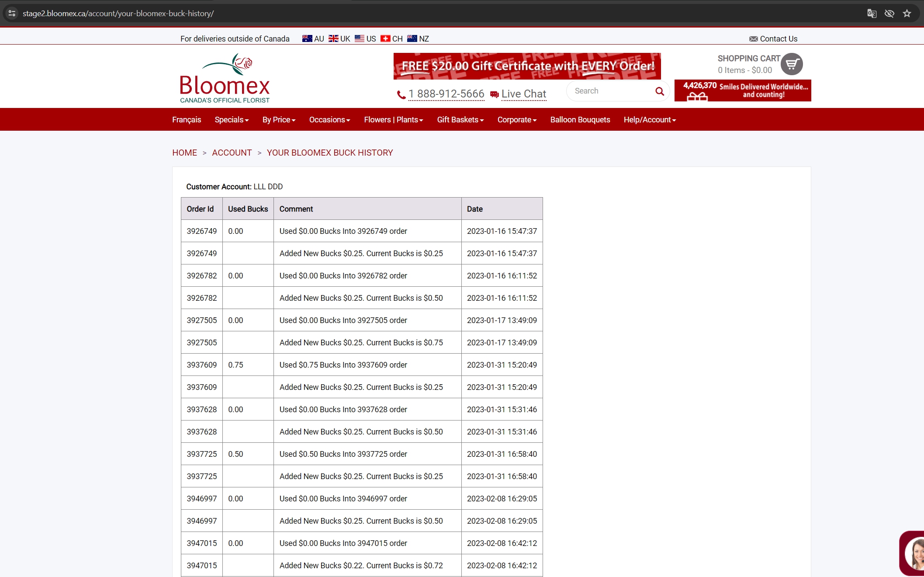924x577 pixels.
Task: Open the By Price menu
Action: click(279, 120)
